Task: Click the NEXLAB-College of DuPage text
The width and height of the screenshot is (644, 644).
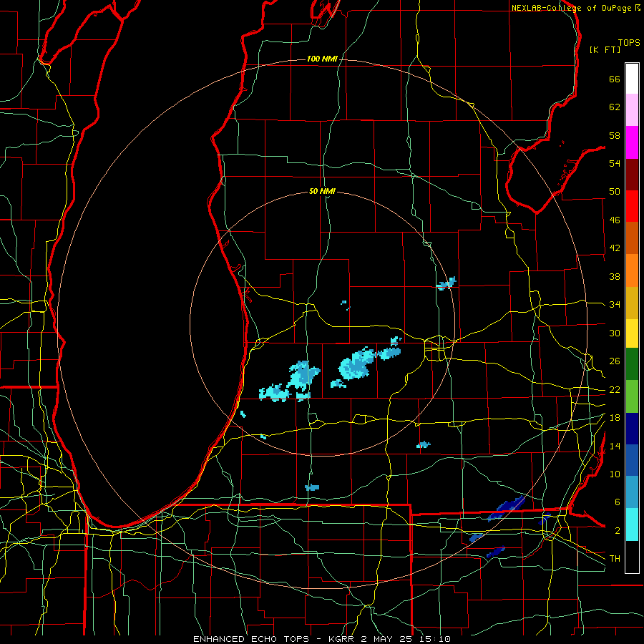Action: pos(571,8)
